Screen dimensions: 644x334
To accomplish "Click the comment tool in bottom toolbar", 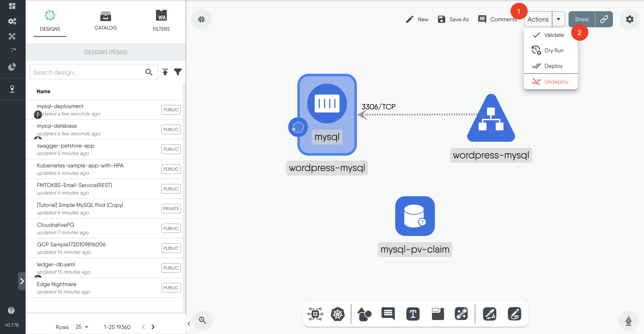I will tap(388, 314).
